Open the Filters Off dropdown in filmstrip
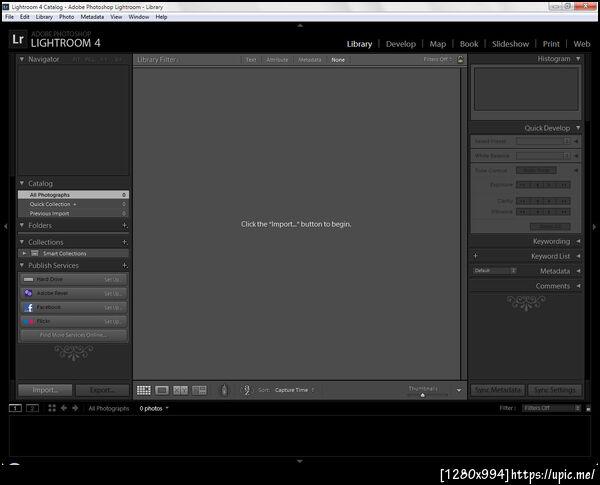Viewport: 600px width, 485px height. click(551, 408)
